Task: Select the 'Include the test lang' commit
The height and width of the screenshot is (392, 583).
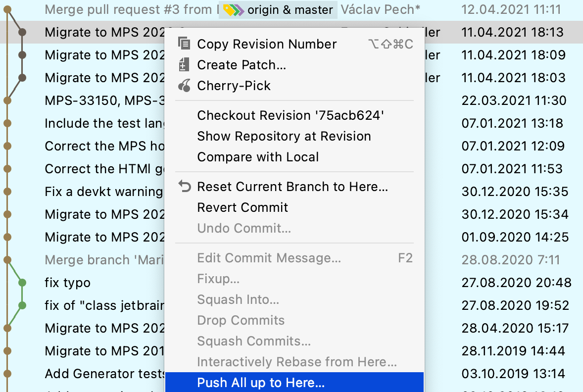Action: pyautogui.click(x=104, y=123)
